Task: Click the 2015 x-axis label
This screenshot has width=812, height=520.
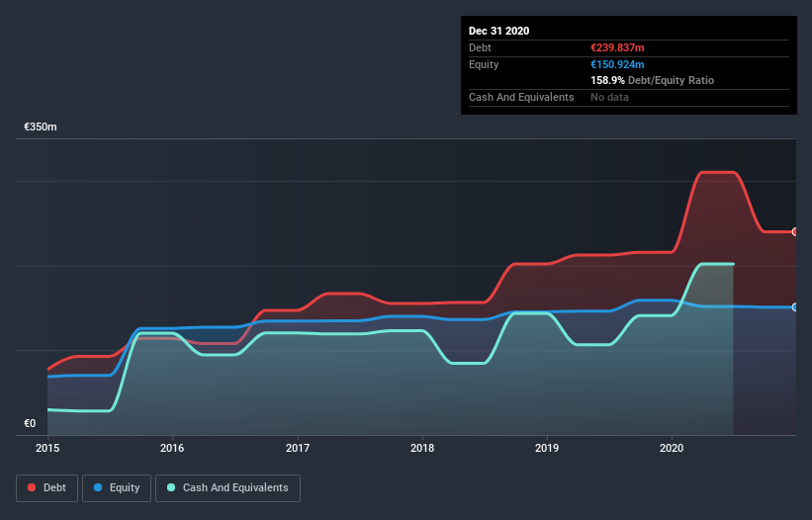Action: click(x=47, y=448)
